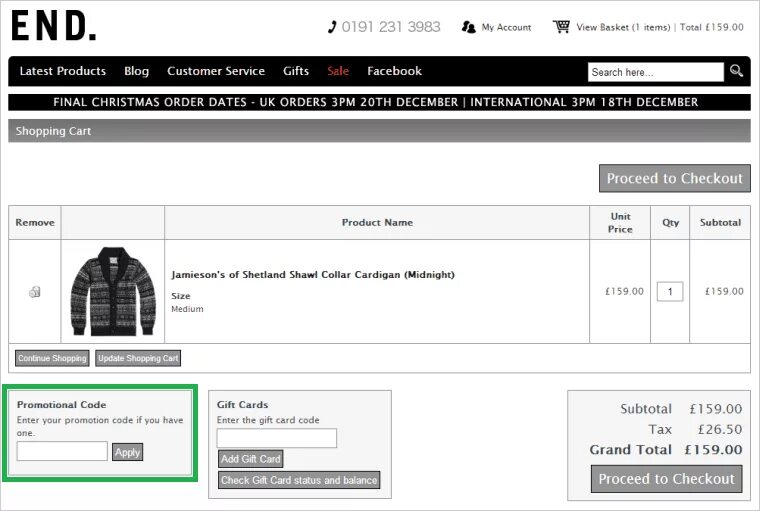The width and height of the screenshot is (760, 511).
Task: Click the phone number 0191 231 3983
Action: pyautogui.click(x=391, y=27)
